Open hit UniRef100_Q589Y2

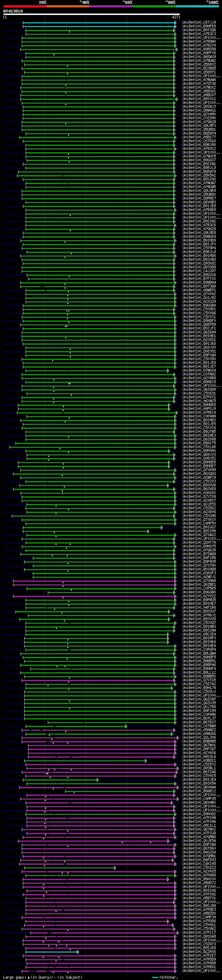[x=199, y=64]
